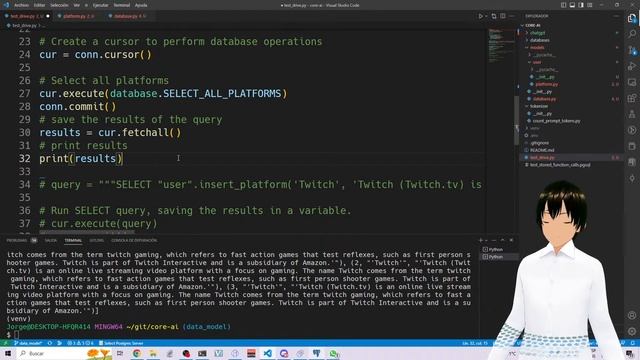This screenshot has width=640, height=360.
Task: Switch to the Salida panel tab
Action: tap(51, 240)
